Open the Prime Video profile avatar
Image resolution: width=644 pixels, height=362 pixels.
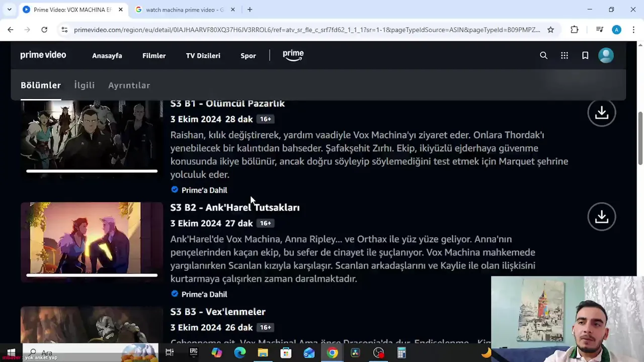coord(606,55)
